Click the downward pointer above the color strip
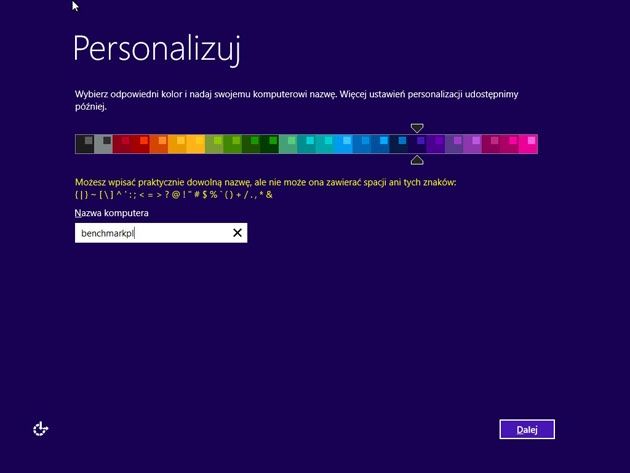 [x=417, y=128]
